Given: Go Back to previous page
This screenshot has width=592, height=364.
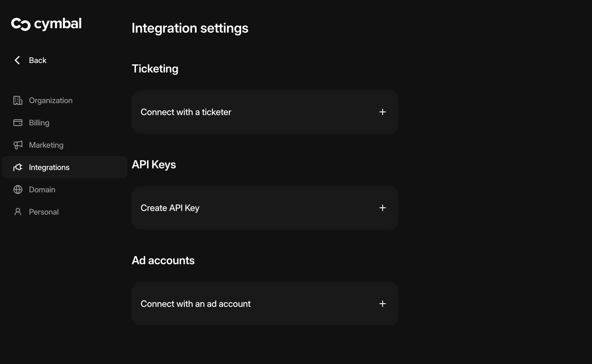Looking at the screenshot, I should (38, 60).
